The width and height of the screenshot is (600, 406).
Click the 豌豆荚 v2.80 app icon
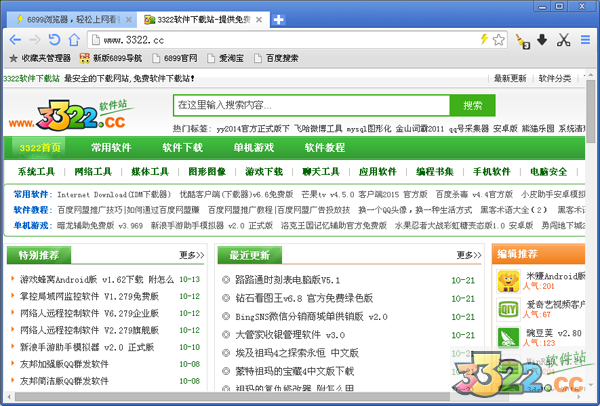508,338
